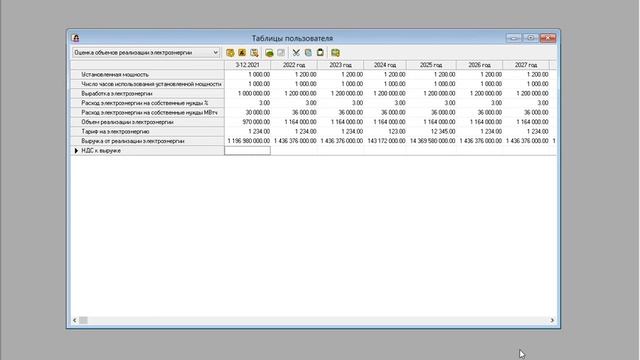Click the 30 000.00 own-needs cell
This screenshot has width=640, height=360.
(247, 113)
